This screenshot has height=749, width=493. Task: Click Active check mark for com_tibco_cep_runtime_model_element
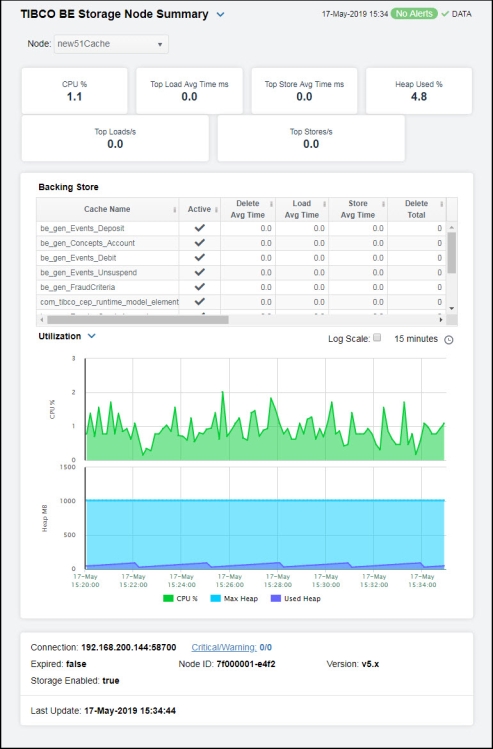(x=200, y=302)
